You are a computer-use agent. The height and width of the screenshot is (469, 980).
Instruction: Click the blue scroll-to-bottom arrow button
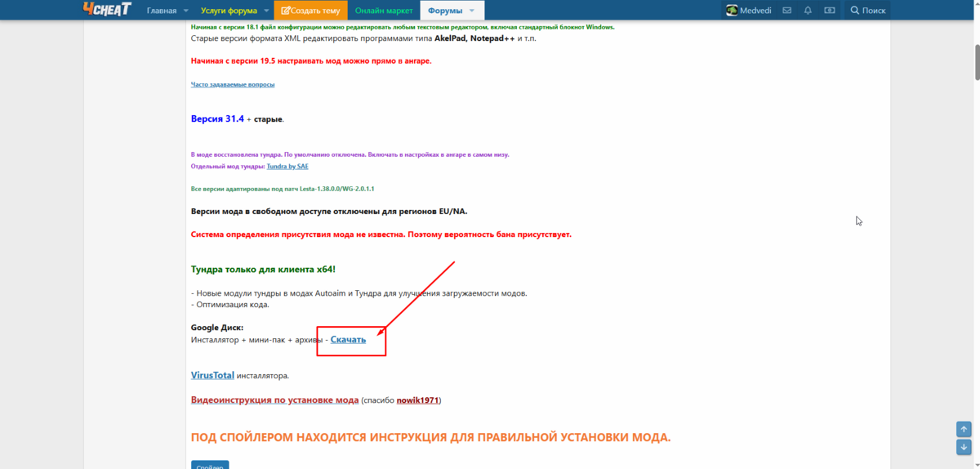click(x=964, y=447)
